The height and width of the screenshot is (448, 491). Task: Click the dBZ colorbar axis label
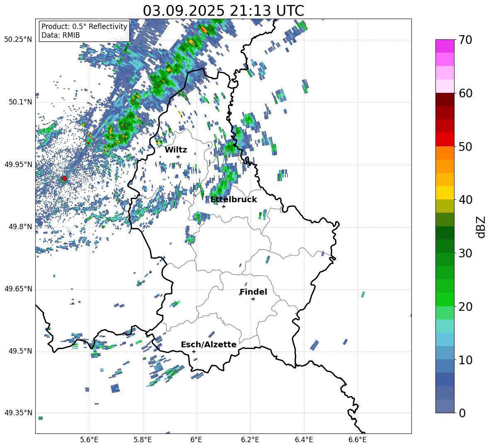coord(481,227)
